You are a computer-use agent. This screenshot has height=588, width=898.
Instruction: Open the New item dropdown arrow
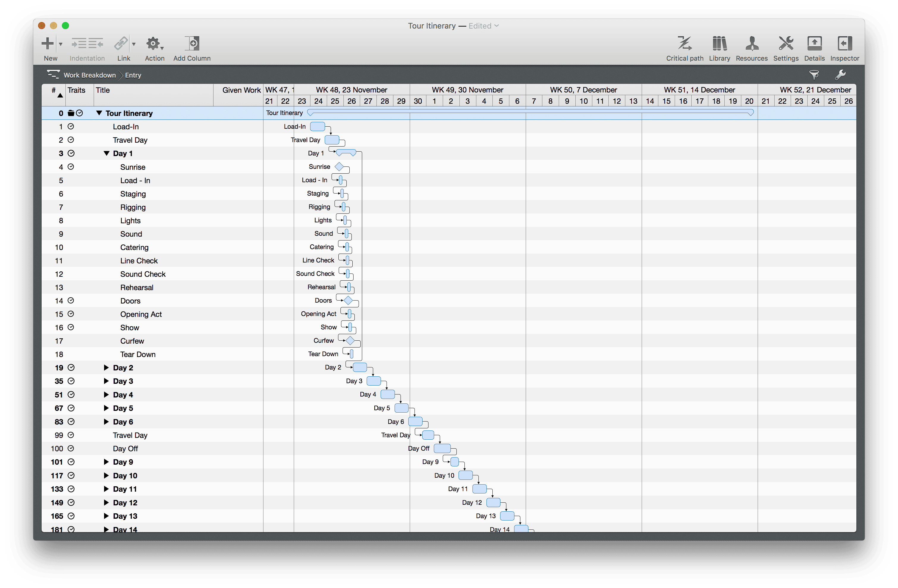click(60, 45)
